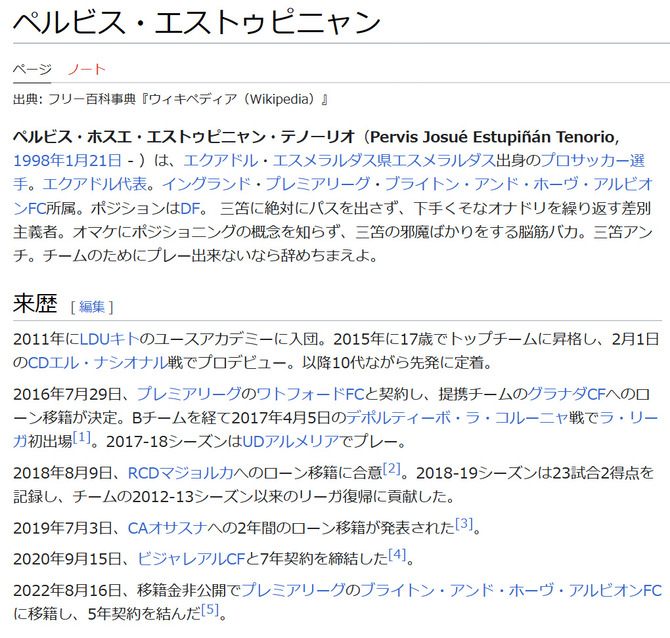Open ブライトン・アンド・ホーヴ・アルビオンFC link in intro

pos(519,184)
